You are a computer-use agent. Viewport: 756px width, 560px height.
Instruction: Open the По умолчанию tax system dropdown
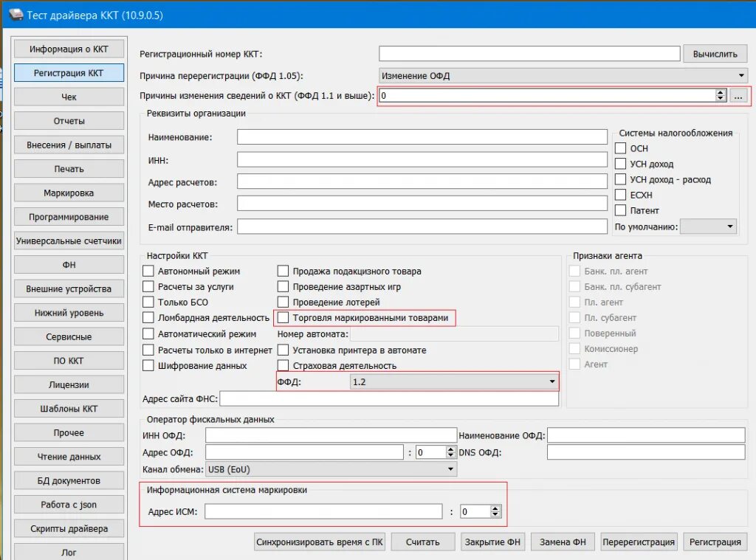point(708,227)
